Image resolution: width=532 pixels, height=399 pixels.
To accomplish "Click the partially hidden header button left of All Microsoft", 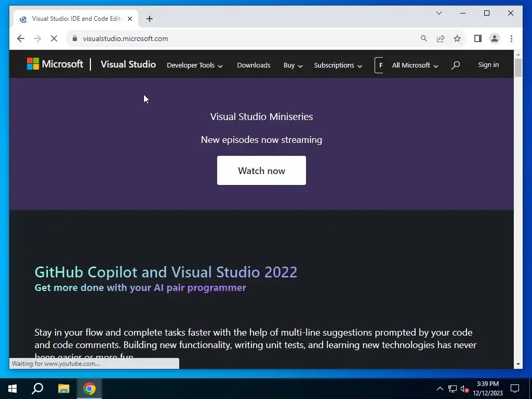I will coord(379,65).
